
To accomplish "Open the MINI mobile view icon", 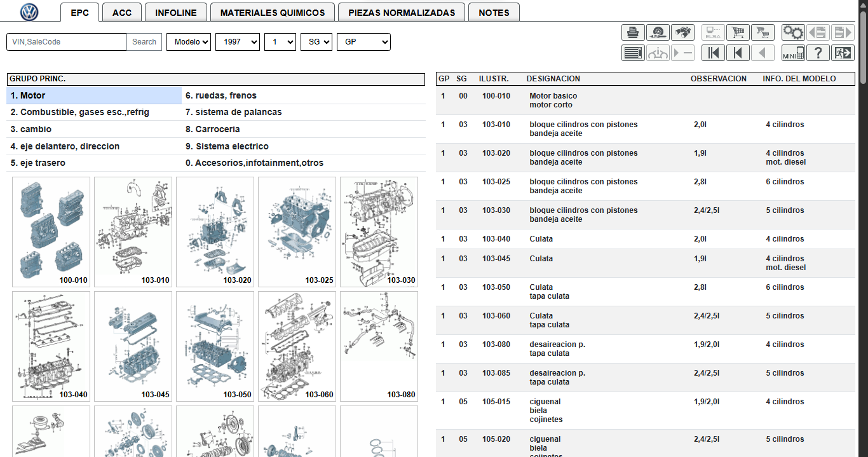I will coord(793,53).
